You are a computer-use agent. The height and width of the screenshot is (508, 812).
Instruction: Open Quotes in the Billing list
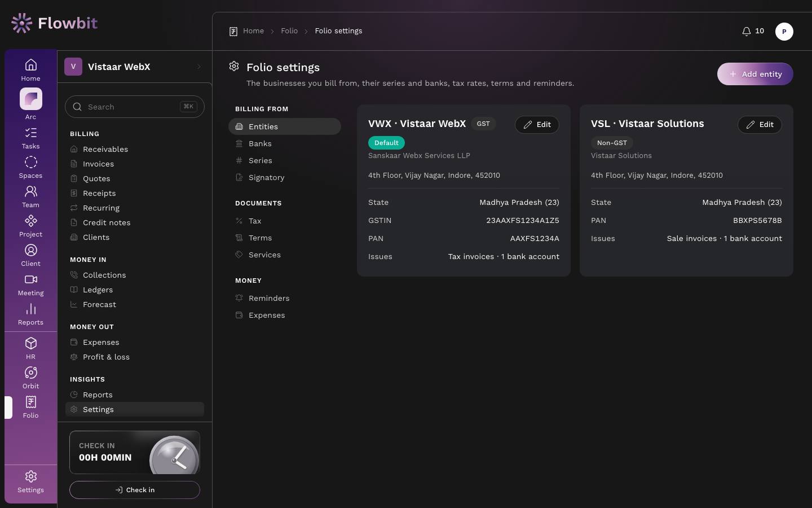pyautogui.click(x=135, y=178)
